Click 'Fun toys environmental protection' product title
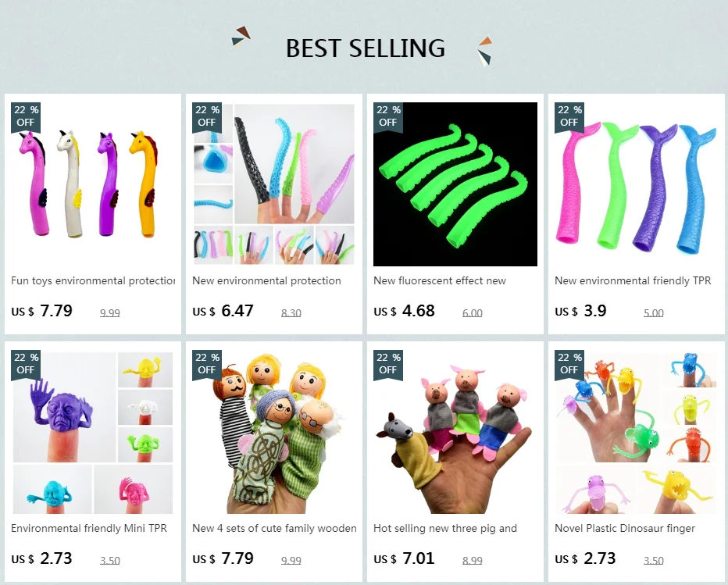Screen dimensions: 728x585 tap(93, 281)
